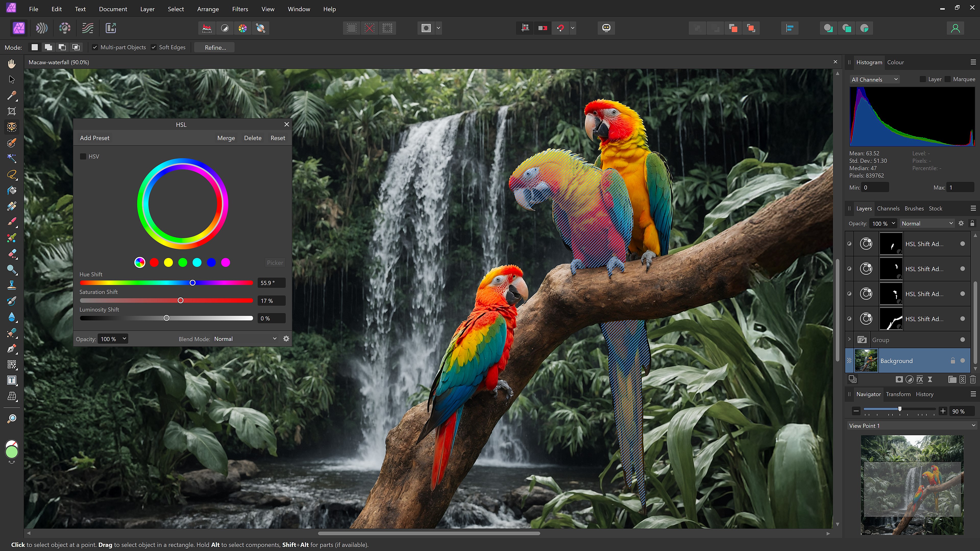Collapse the Group layer

click(x=850, y=340)
